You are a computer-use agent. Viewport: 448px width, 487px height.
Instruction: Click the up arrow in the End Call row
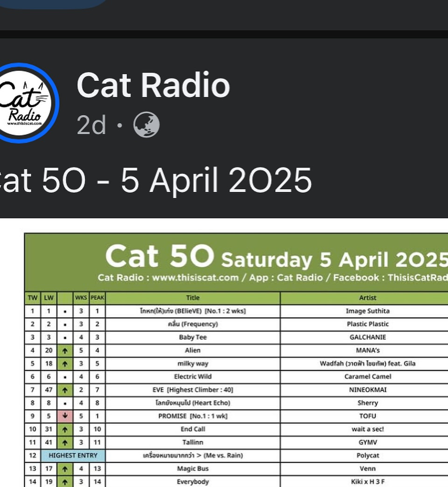(65, 429)
